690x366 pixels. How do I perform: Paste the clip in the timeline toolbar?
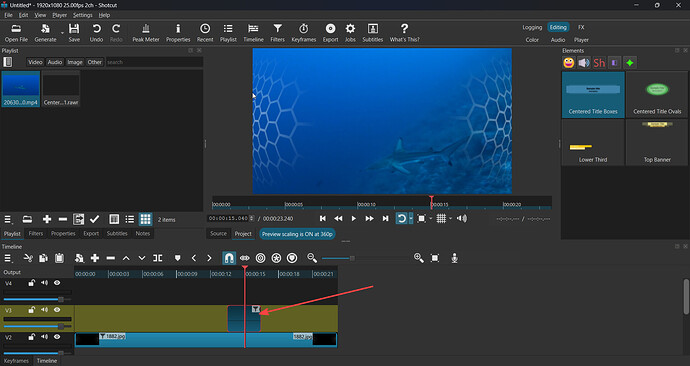pos(59,258)
